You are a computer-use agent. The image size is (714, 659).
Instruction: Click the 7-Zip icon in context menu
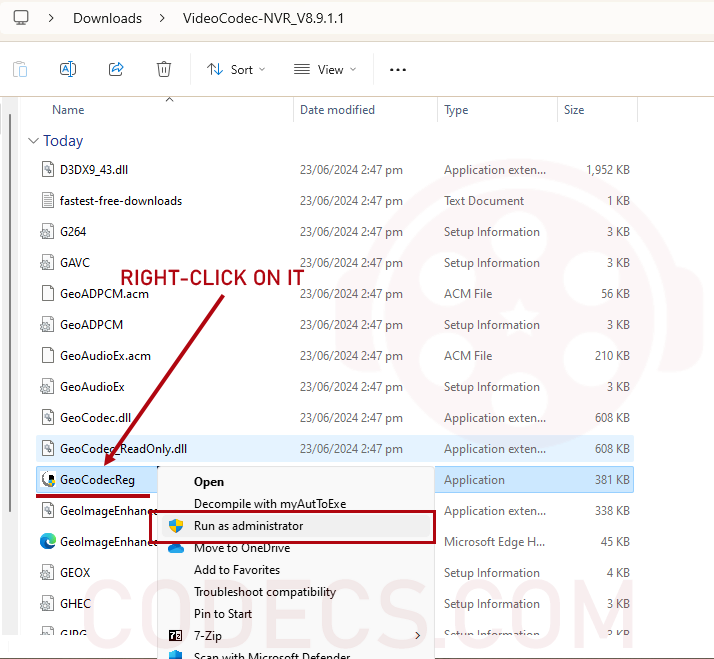click(175, 635)
